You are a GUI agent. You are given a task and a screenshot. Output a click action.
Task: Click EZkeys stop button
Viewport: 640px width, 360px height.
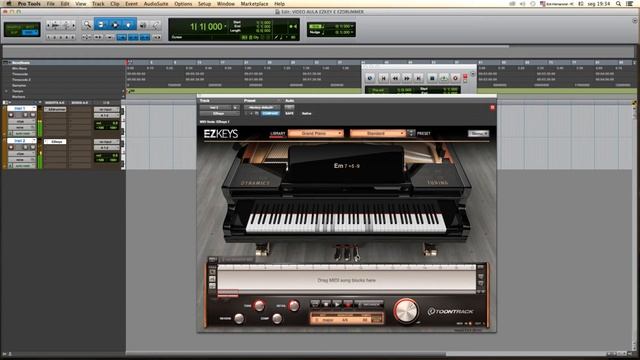coord(326,304)
